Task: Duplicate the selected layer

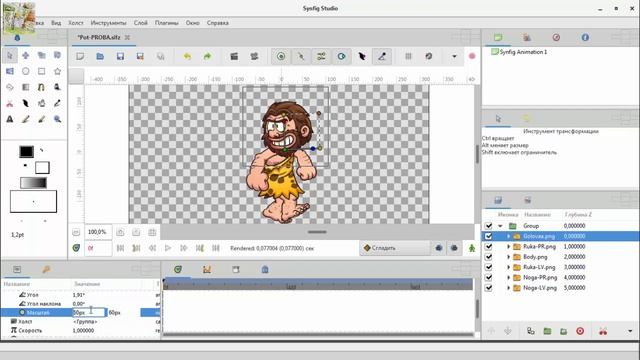Action: [531, 331]
